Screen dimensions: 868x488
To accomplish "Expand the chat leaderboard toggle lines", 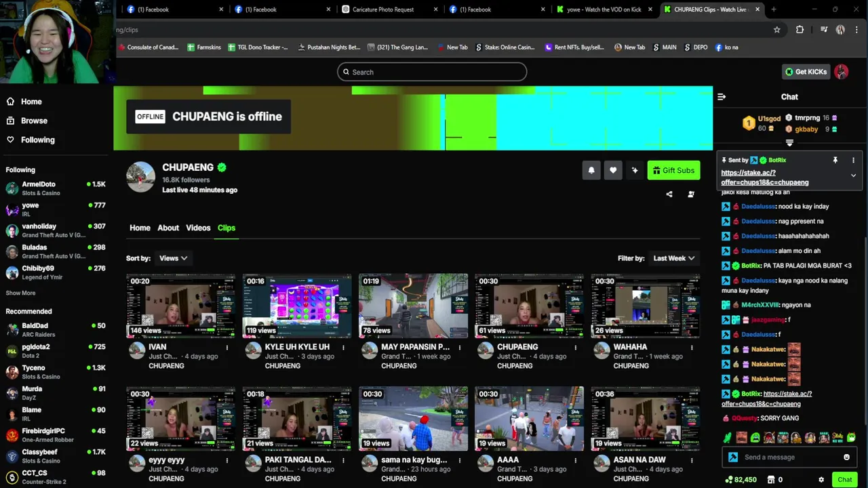I will click(789, 143).
